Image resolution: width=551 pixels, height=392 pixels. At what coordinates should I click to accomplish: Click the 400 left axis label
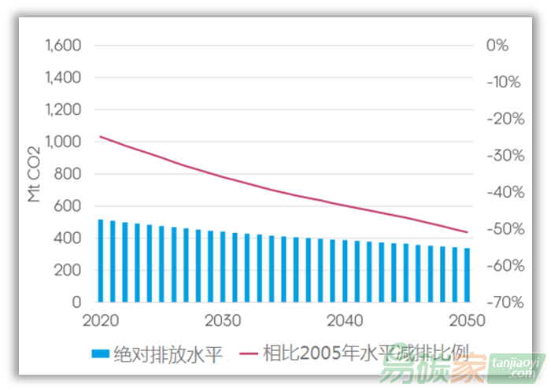(70, 238)
